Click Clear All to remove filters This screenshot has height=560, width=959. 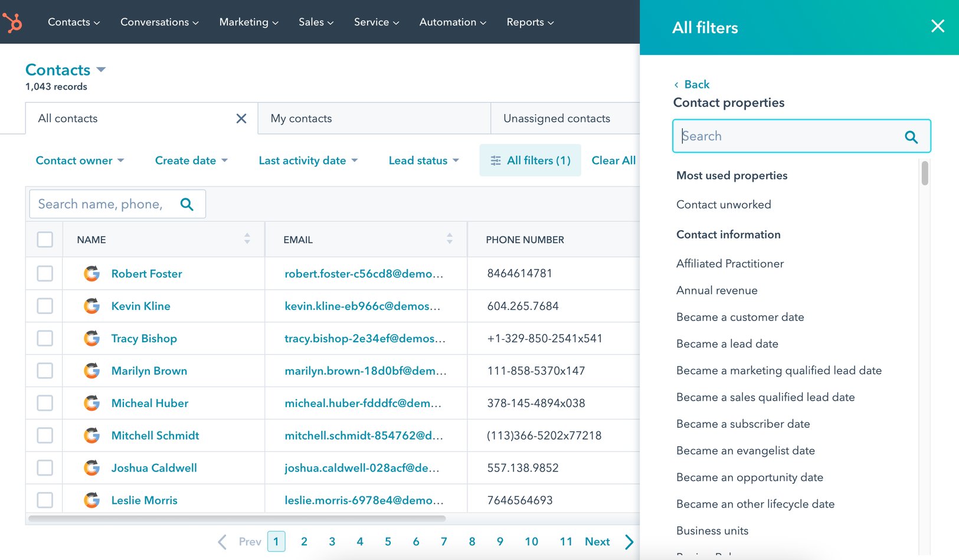(x=614, y=160)
